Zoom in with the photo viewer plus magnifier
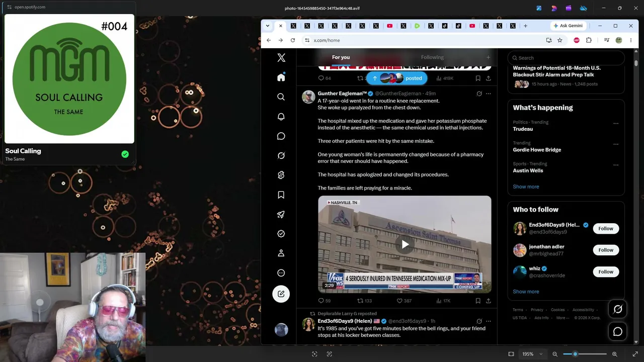 [615, 354]
